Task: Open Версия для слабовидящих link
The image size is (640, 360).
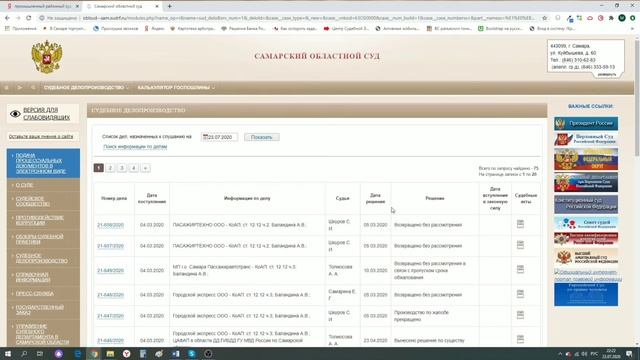Action: [x=47, y=113]
